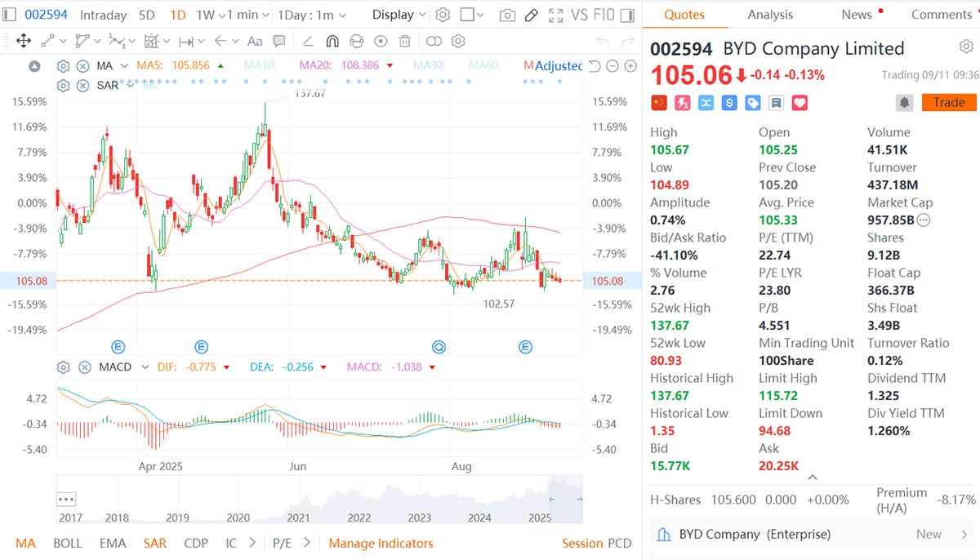Viewport: 980px width, 560px height.
Task: Click the ellipsis next to Market Cap value
Action: pos(924,220)
